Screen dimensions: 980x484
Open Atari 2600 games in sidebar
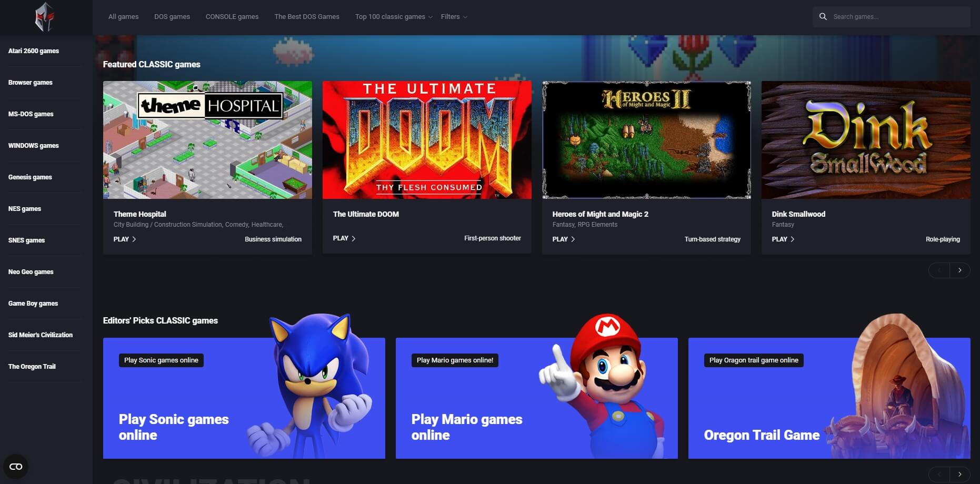[x=34, y=51]
